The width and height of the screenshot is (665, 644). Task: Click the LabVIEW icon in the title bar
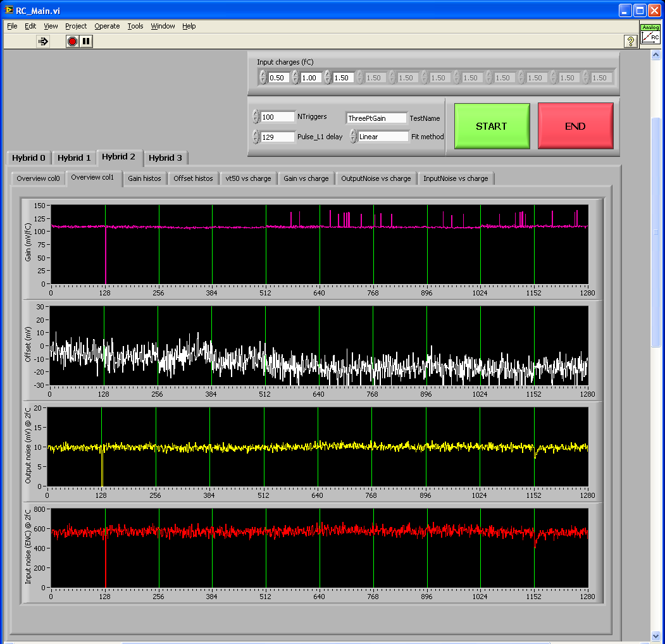point(9,10)
